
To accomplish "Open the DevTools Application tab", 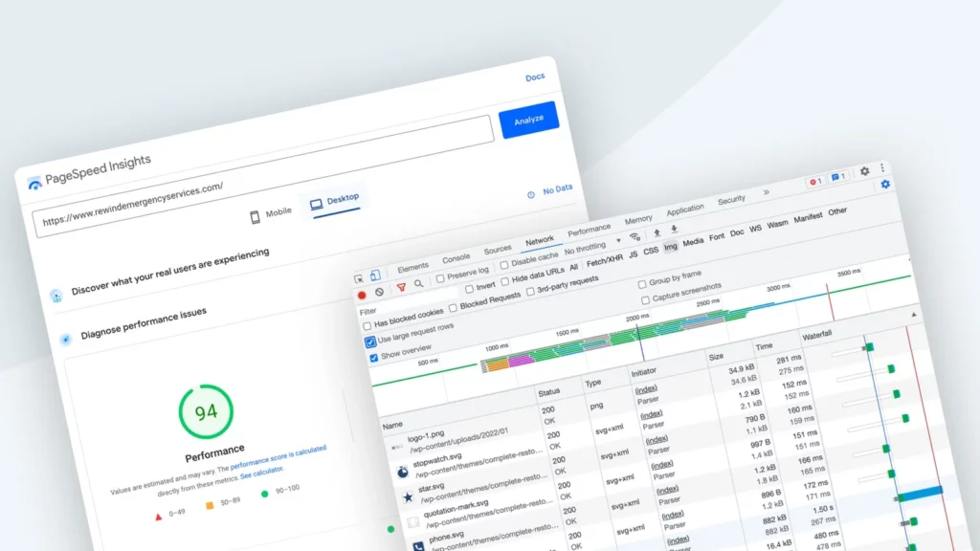I will click(x=685, y=209).
